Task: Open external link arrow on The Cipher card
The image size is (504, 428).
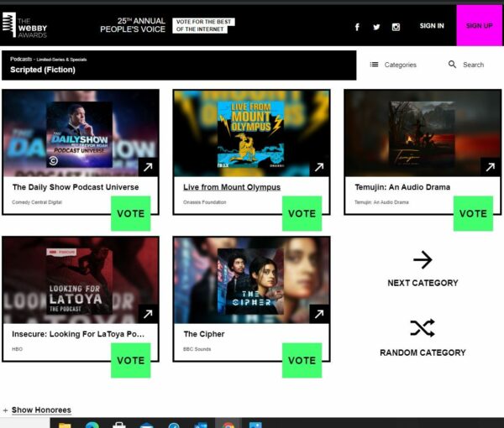Action: pyautogui.click(x=319, y=314)
